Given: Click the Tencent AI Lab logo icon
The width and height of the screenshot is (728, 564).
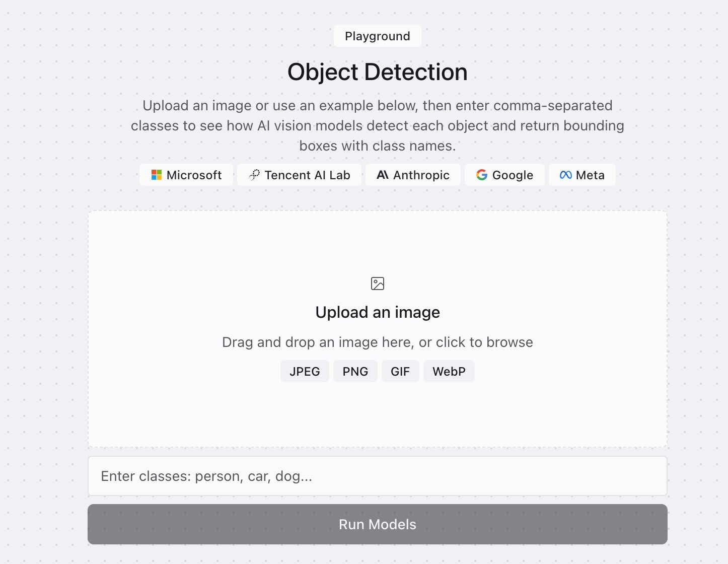Looking at the screenshot, I should pos(254,175).
